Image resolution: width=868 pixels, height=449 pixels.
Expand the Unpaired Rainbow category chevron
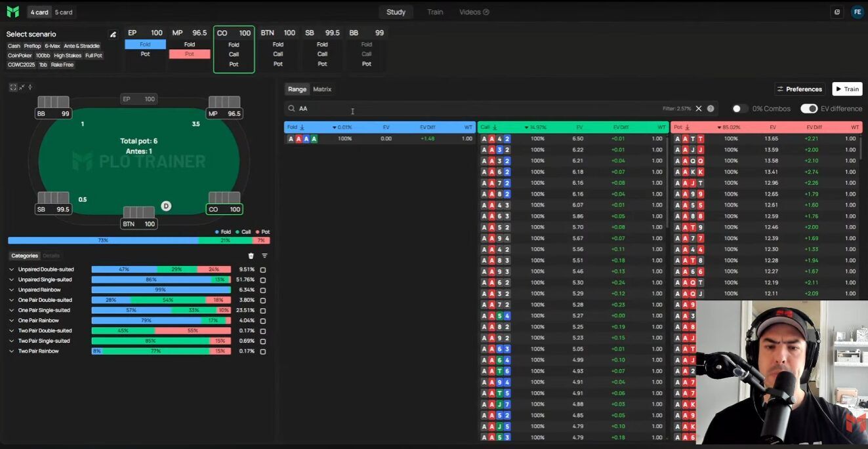[x=12, y=290]
